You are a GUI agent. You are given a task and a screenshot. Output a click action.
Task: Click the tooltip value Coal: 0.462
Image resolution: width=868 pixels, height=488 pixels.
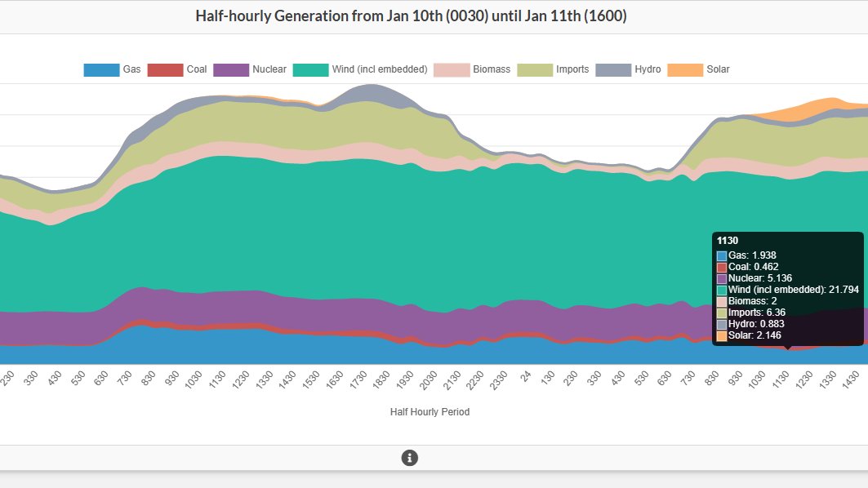coord(753,267)
